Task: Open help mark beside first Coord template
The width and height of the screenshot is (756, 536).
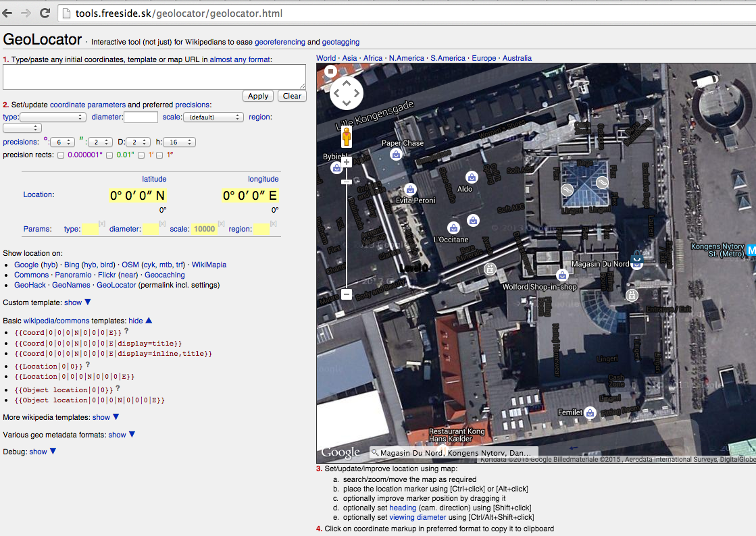Action: (126, 331)
